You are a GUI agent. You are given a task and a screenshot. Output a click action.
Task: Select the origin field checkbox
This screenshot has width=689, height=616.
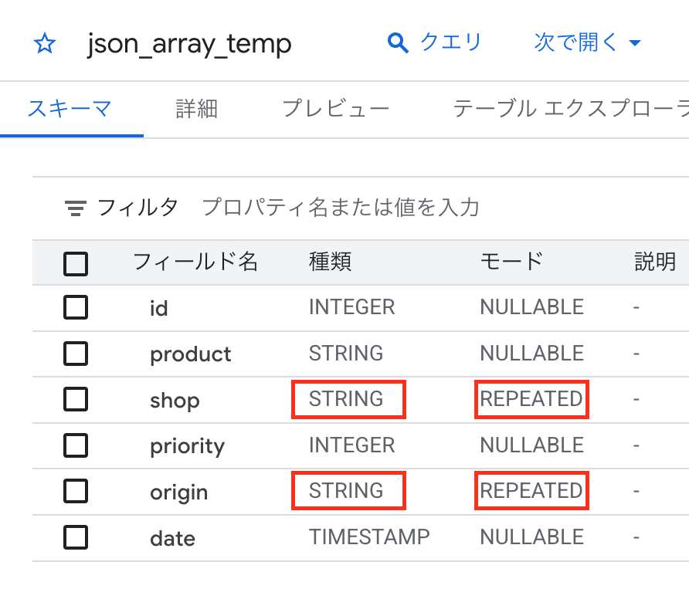(75, 492)
